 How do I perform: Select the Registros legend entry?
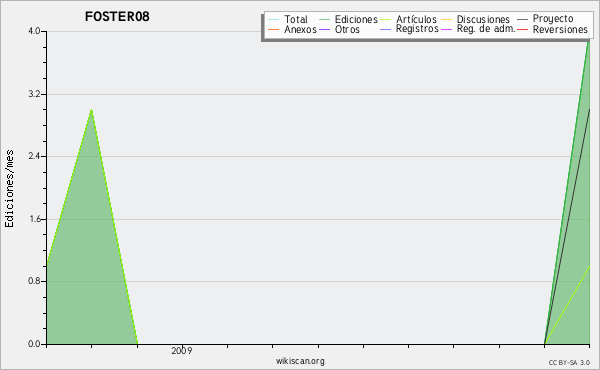409,29
